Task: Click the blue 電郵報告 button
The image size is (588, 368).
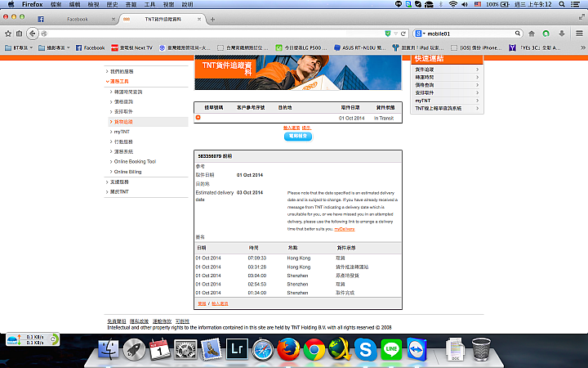Action: pyautogui.click(x=298, y=137)
